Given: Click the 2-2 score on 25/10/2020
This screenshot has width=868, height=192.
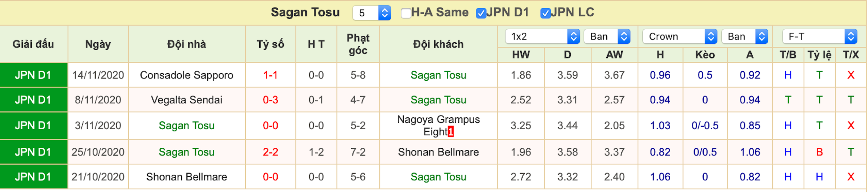Looking at the screenshot, I should [x=271, y=152].
